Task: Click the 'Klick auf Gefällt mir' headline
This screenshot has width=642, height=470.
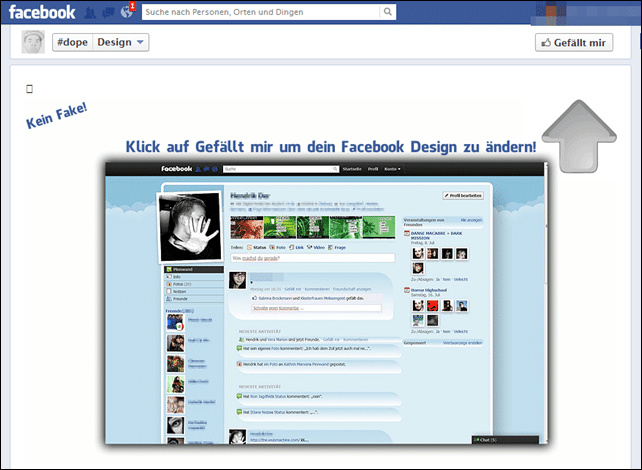Action: coord(331,147)
